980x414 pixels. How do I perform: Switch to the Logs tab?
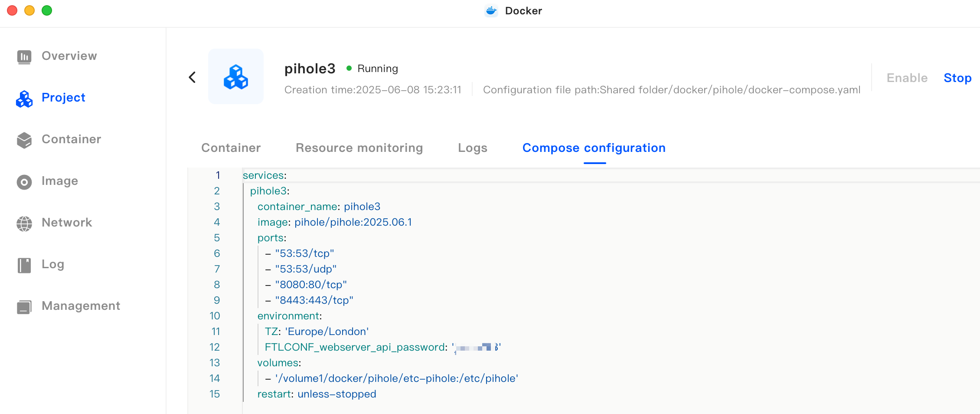472,148
